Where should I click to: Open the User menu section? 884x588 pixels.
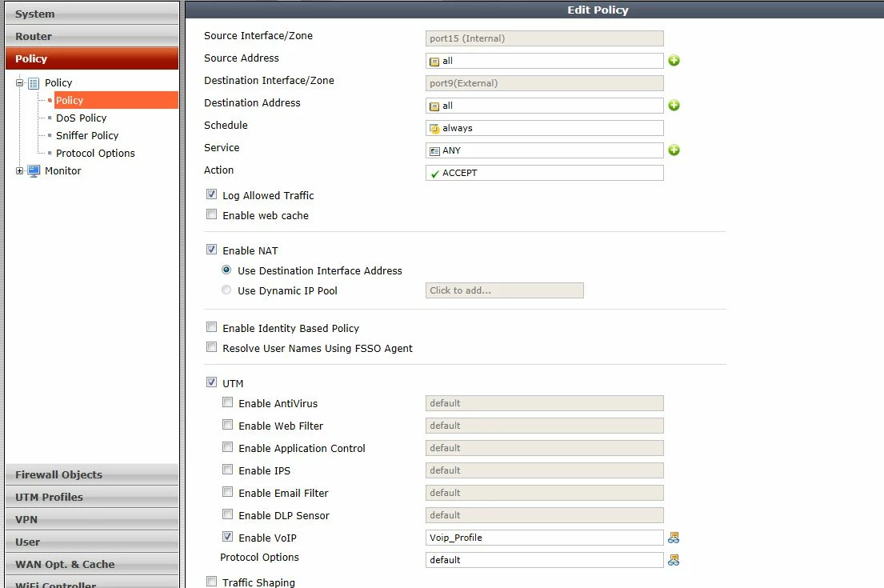point(92,542)
